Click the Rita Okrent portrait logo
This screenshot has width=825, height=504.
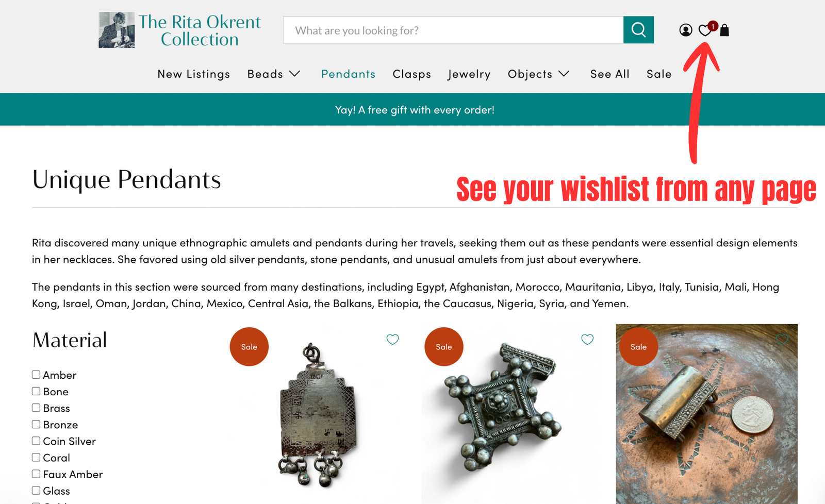click(x=117, y=30)
